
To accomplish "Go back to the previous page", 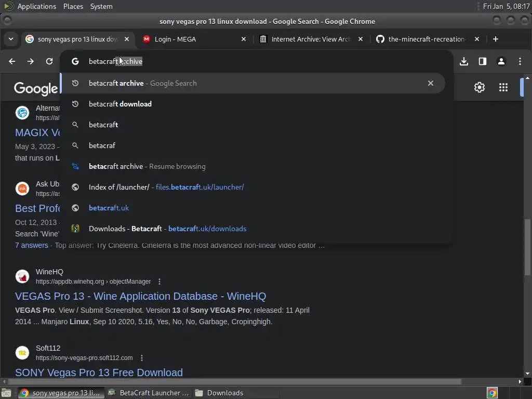I will pyautogui.click(x=12, y=61).
